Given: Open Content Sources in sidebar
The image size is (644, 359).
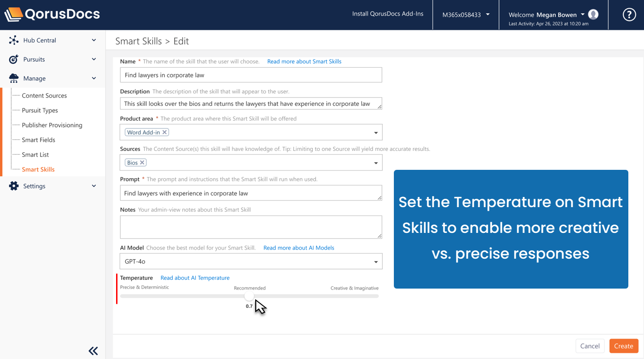Looking at the screenshot, I should pyautogui.click(x=44, y=96).
